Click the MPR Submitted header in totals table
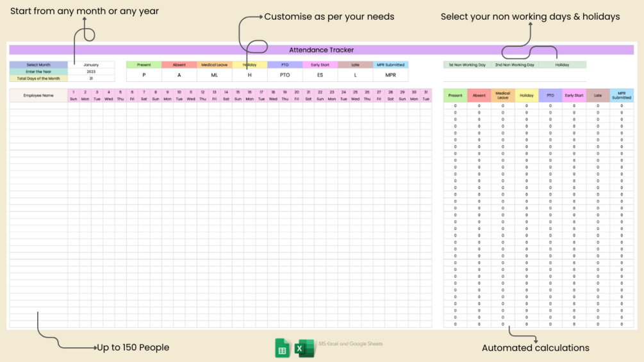 point(622,95)
